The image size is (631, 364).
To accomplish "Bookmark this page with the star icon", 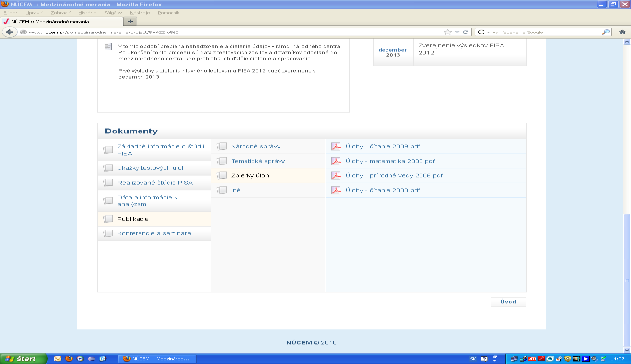I will pos(448,32).
